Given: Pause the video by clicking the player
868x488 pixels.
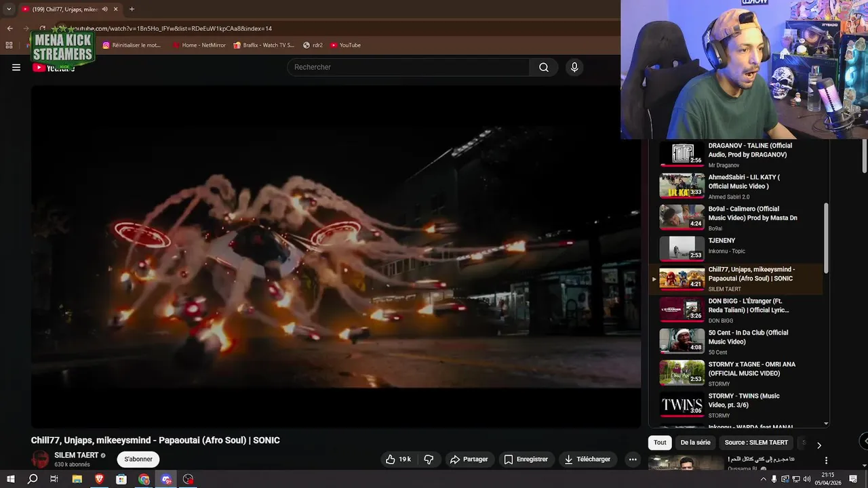Looking at the screenshot, I should (336, 256).
